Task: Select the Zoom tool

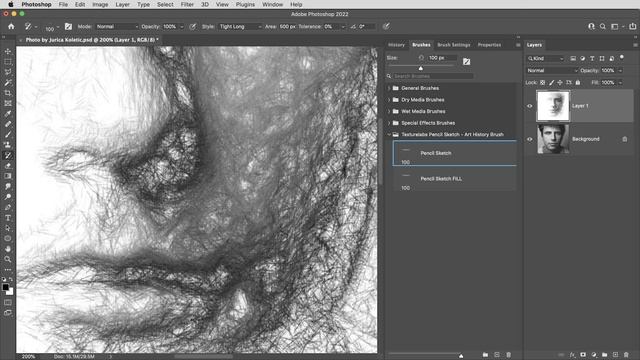Action: [x=8, y=259]
